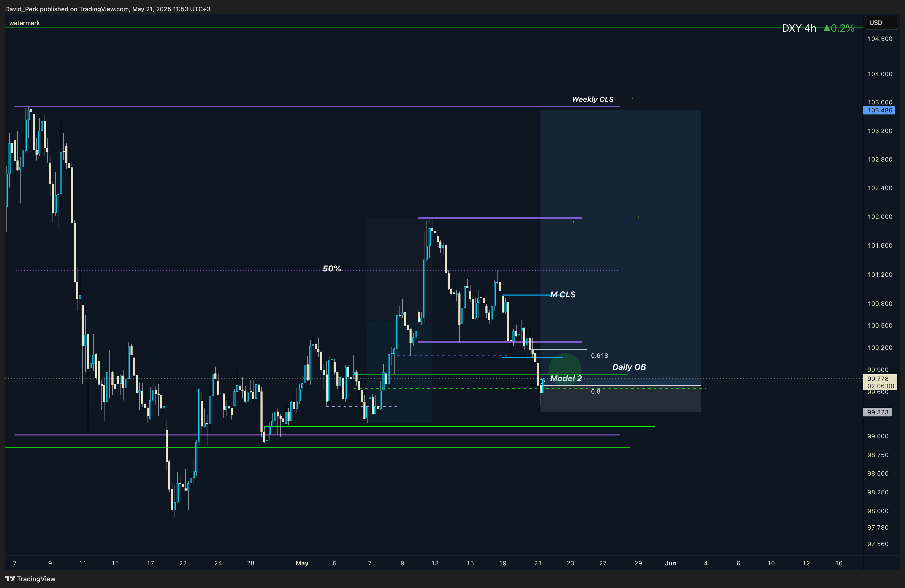
Task: Click the 0.618 fib level label
Action: coord(599,356)
